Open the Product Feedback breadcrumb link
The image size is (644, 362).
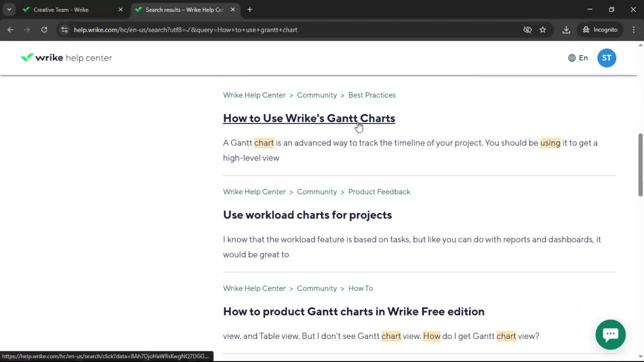pos(379,192)
